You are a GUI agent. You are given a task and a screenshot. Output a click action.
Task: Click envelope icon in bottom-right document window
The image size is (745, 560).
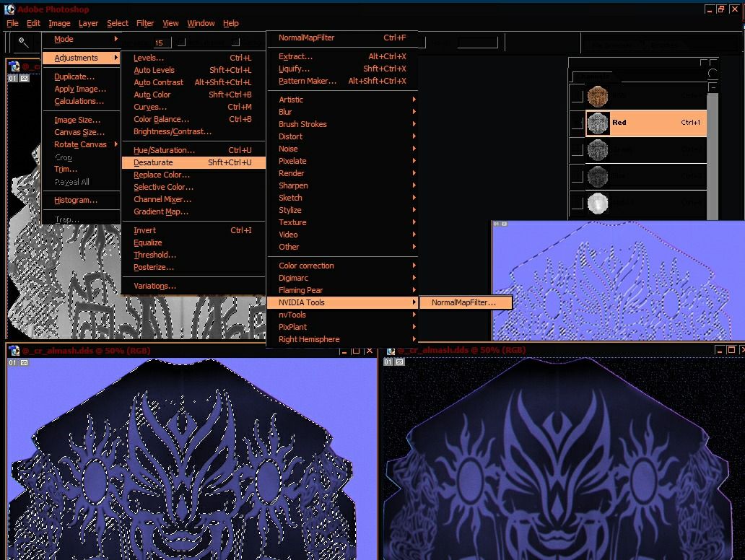pyautogui.click(x=400, y=362)
